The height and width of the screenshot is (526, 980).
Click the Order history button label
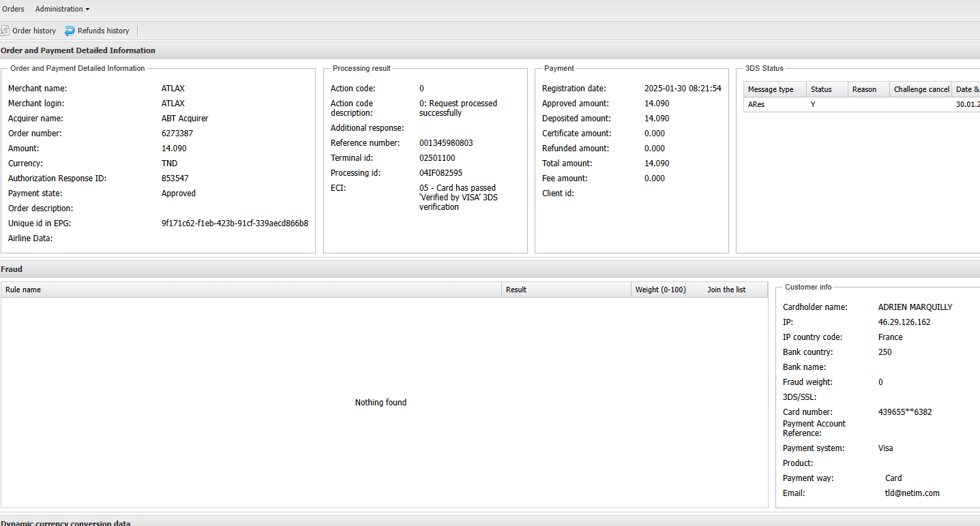tap(34, 31)
